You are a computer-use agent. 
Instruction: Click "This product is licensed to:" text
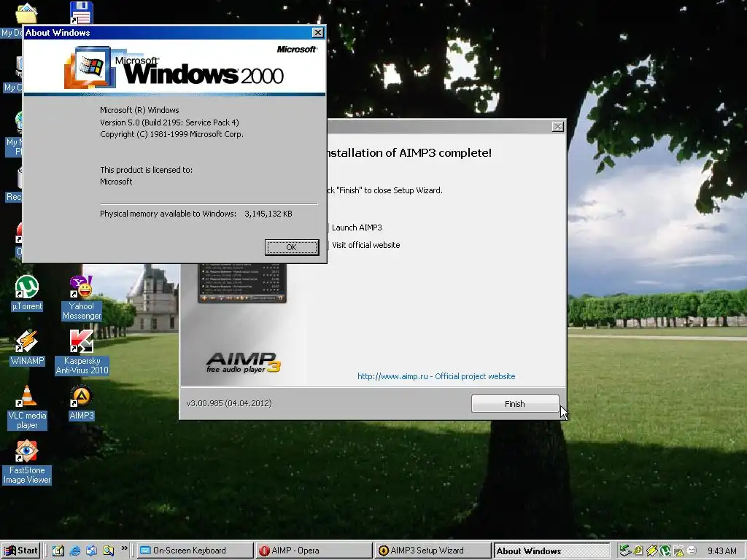[x=146, y=170]
